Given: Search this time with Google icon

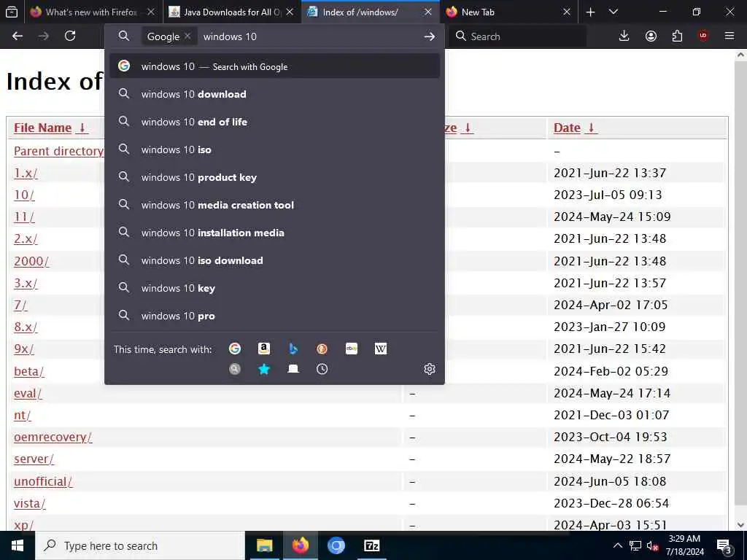Looking at the screenshot, I should coord(234,349).
